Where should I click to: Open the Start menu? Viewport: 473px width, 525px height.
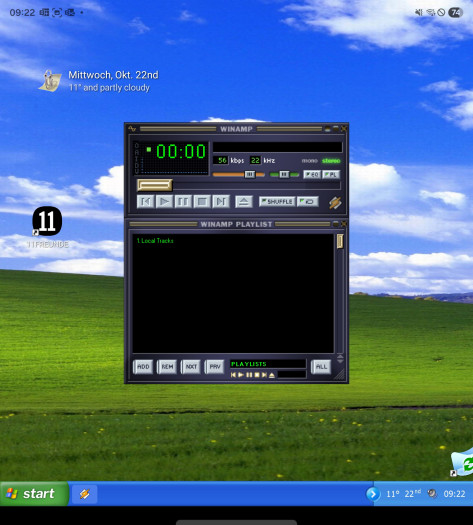click(x=34, y=494)
